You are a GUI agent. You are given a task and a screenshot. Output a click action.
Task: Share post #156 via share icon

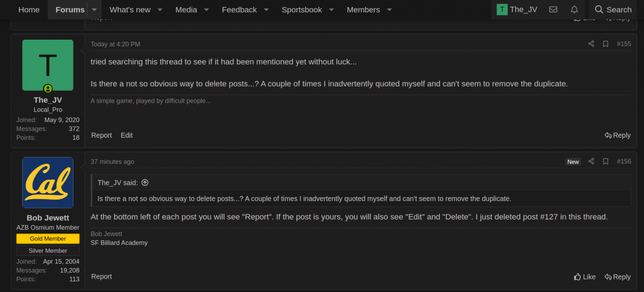(591, 161)
